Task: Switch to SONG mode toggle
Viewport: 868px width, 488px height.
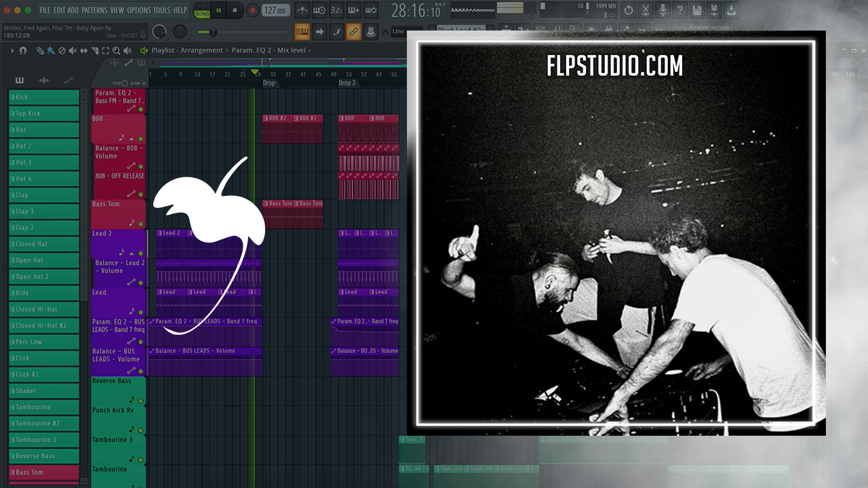Action: click(x=202, y=14)
